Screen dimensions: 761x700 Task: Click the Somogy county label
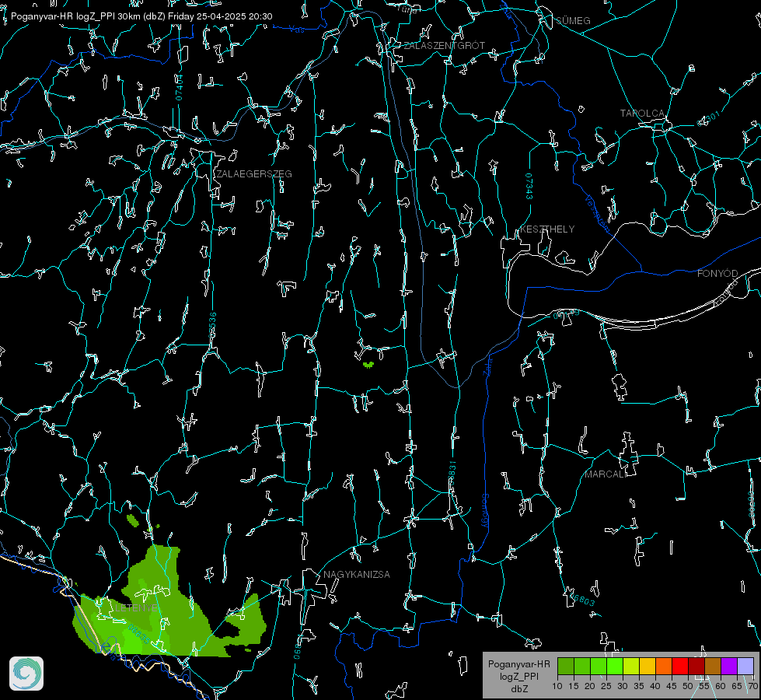point(485,512)
